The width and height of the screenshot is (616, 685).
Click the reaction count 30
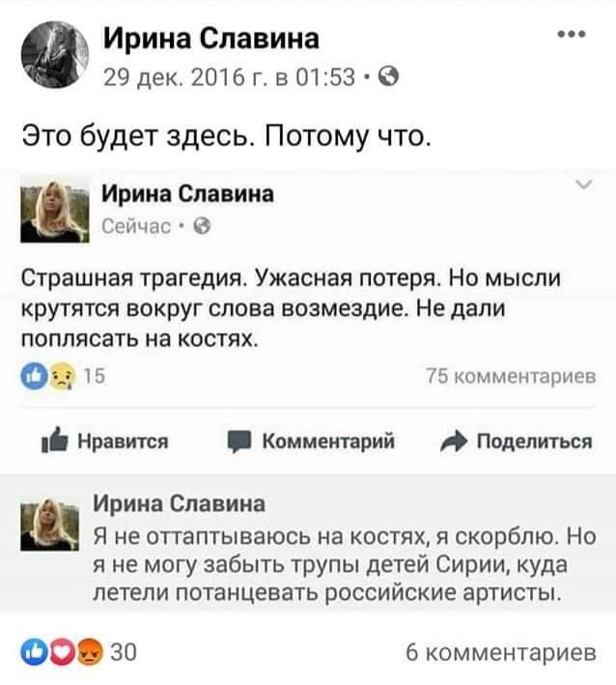coord(124,652)
